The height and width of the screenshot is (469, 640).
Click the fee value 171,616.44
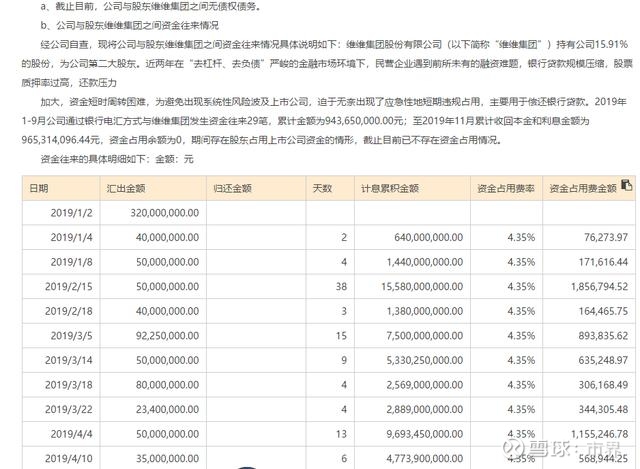(x=603, y=262)
